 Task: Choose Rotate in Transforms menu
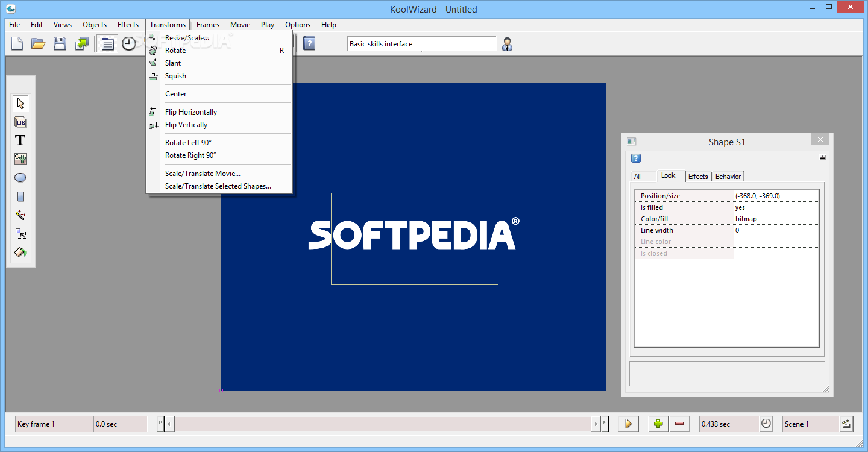pyautogui.click(x=219, y=51)
